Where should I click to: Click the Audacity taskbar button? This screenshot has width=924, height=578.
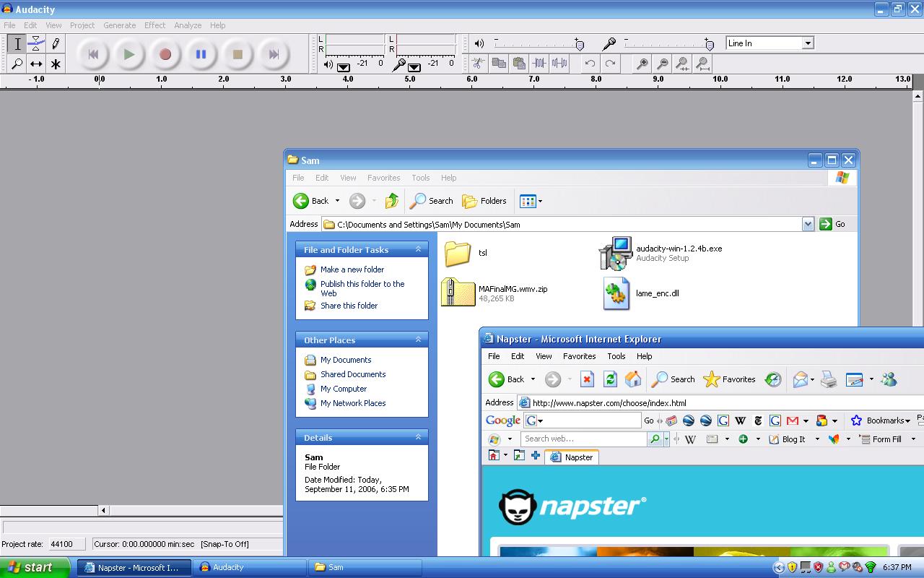click(x=249, y=567)
